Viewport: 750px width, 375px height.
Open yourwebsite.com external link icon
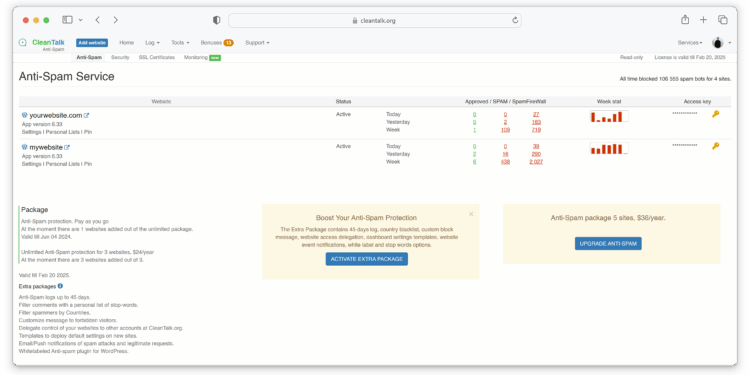pyautogui.click(x=87, y=115)
